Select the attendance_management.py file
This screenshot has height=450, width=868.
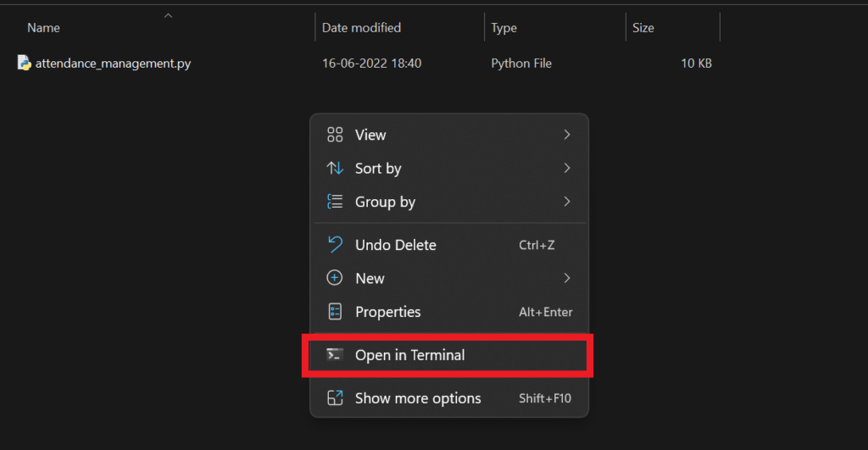113,63
